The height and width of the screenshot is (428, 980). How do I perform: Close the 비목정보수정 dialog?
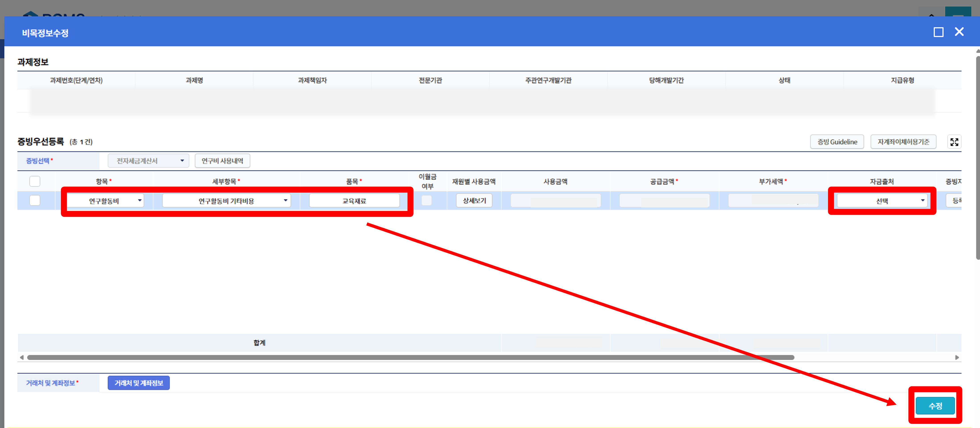tap(959, 32)
